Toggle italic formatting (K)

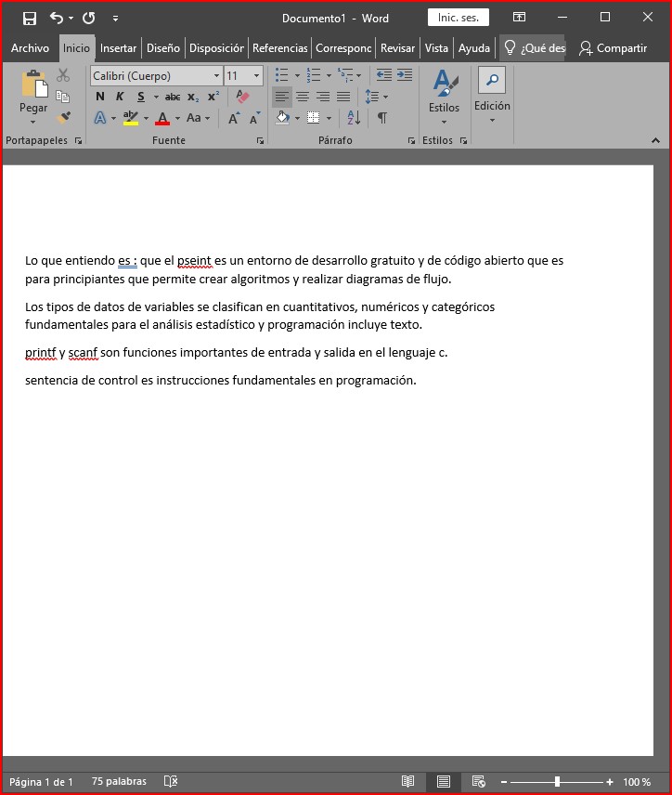[120, 97]
